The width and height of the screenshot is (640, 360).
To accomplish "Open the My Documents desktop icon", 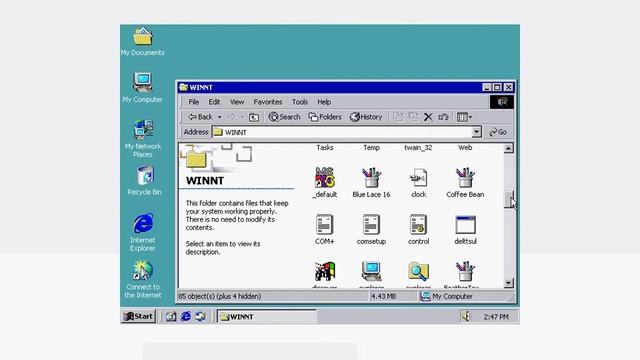I will click(142, 37).
